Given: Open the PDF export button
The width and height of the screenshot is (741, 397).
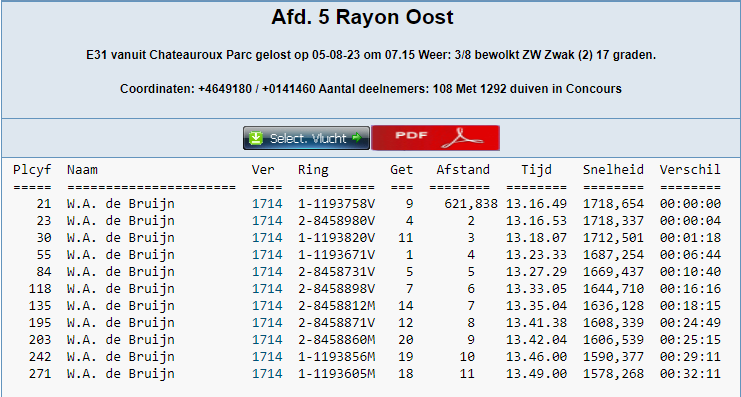Looking at the screenshot, I should coord(435,138).
